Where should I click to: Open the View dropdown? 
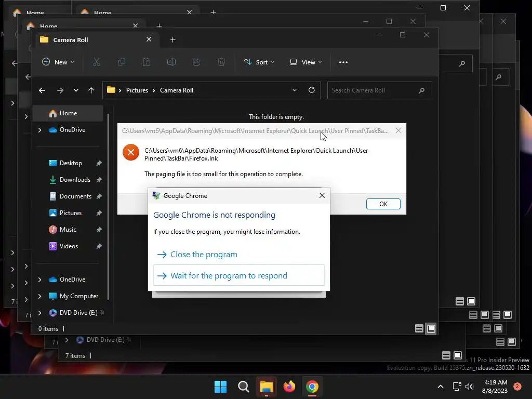[x=305, y=62]
